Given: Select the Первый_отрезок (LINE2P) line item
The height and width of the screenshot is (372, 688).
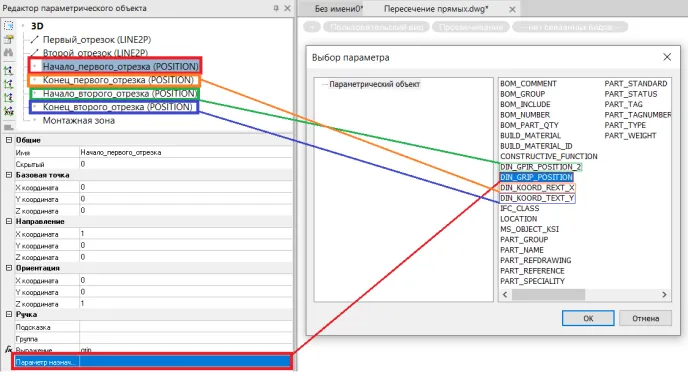Looking at the screenshot, I should click(97, 40).
